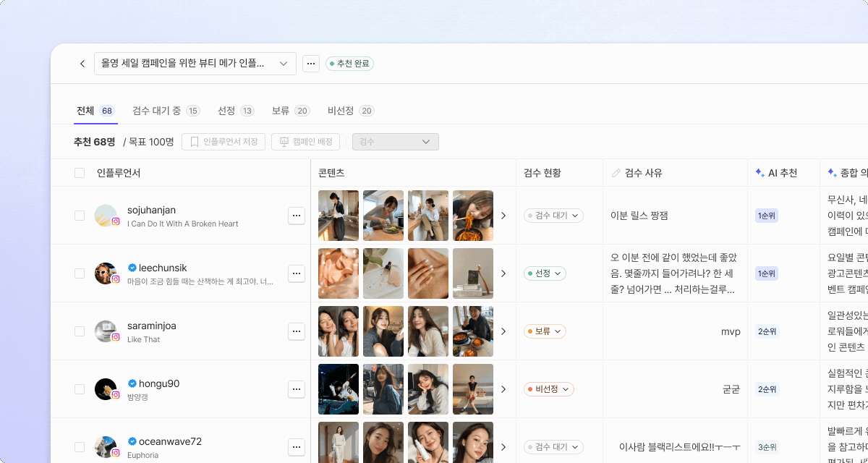Image resolution: width=868 pixels, height=463 pixels.
Task: Click the 검수 현황 column header
Action: point(542,173)
